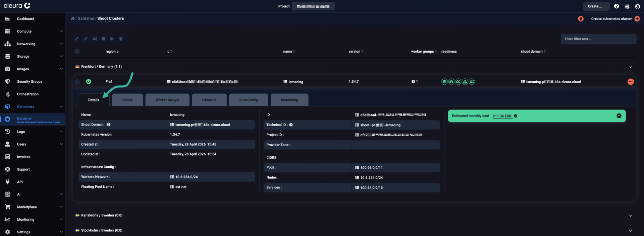Select the Fra1 cluster row checkbox
The image size is (644, 236).
pyautogui.click(x=77, y=82)
